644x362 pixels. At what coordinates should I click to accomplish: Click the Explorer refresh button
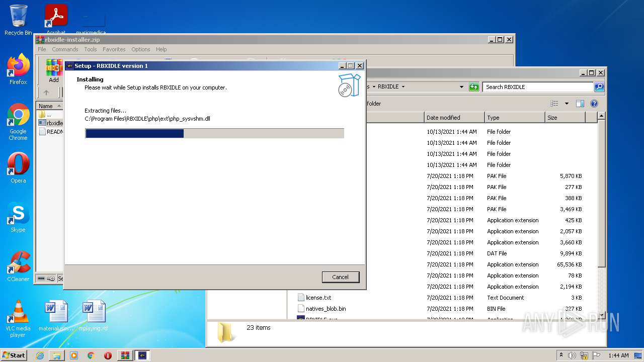474,87
